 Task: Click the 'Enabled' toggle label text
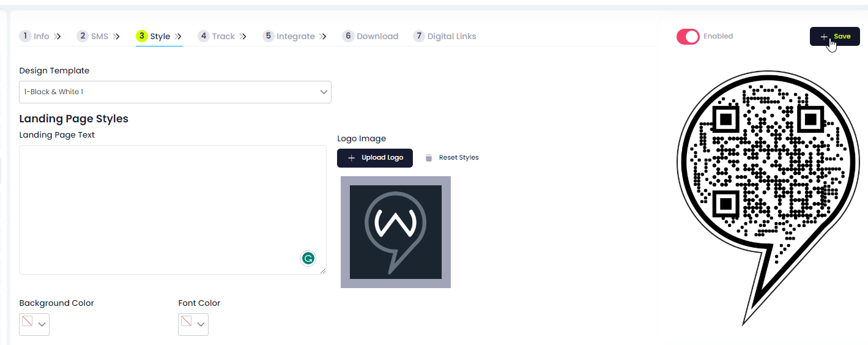coord(718,37)
